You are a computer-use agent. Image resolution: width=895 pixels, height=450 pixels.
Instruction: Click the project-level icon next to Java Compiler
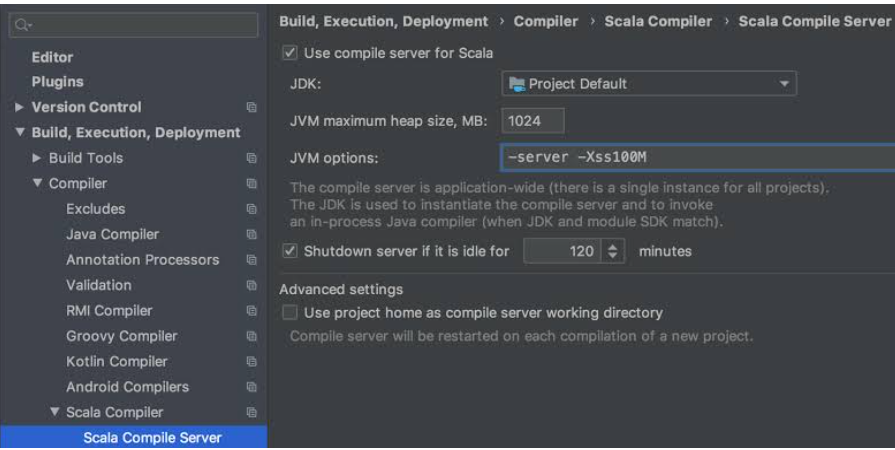point(251,235)
